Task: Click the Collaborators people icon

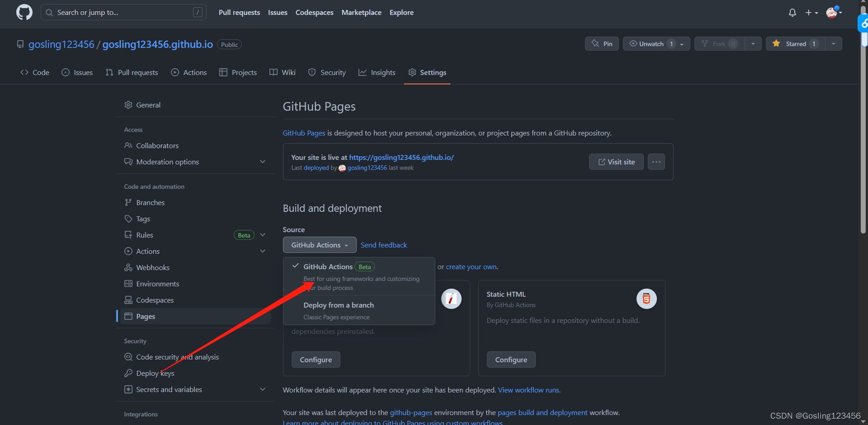Action: 128,145
